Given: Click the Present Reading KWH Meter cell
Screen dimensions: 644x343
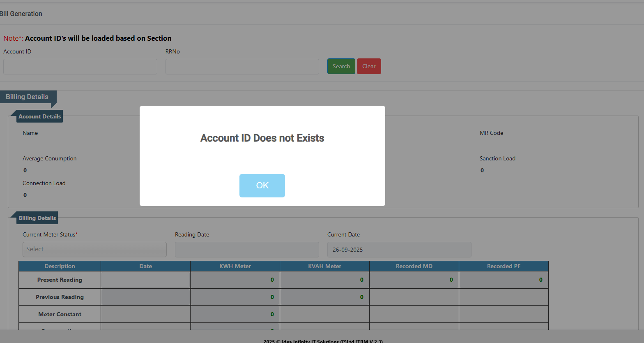Looking at the screenshot, I should 235,280.
